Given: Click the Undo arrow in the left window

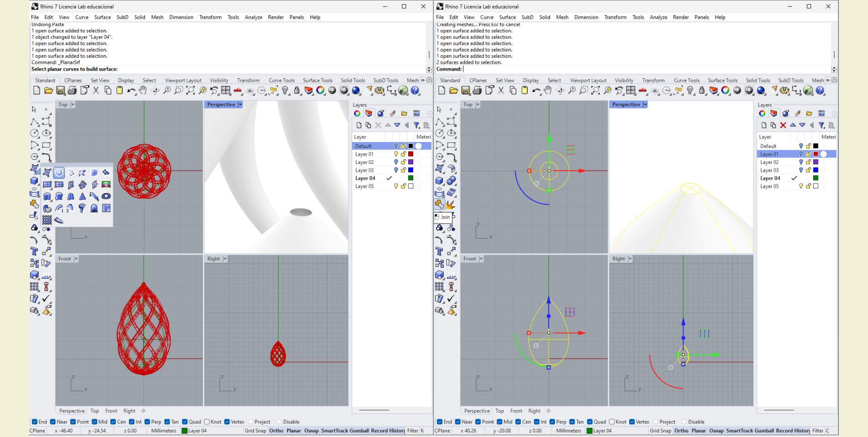Looking at the screenshot, I should click(x=131, y=91).
